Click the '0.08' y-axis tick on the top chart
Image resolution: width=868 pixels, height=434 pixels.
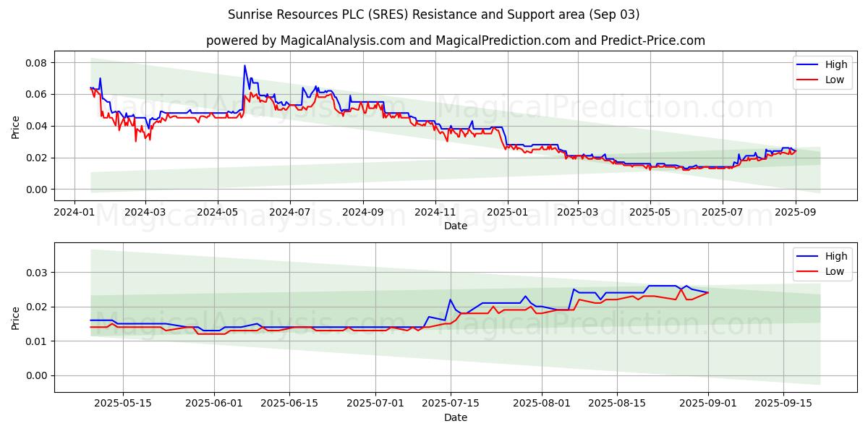(36, 63)
